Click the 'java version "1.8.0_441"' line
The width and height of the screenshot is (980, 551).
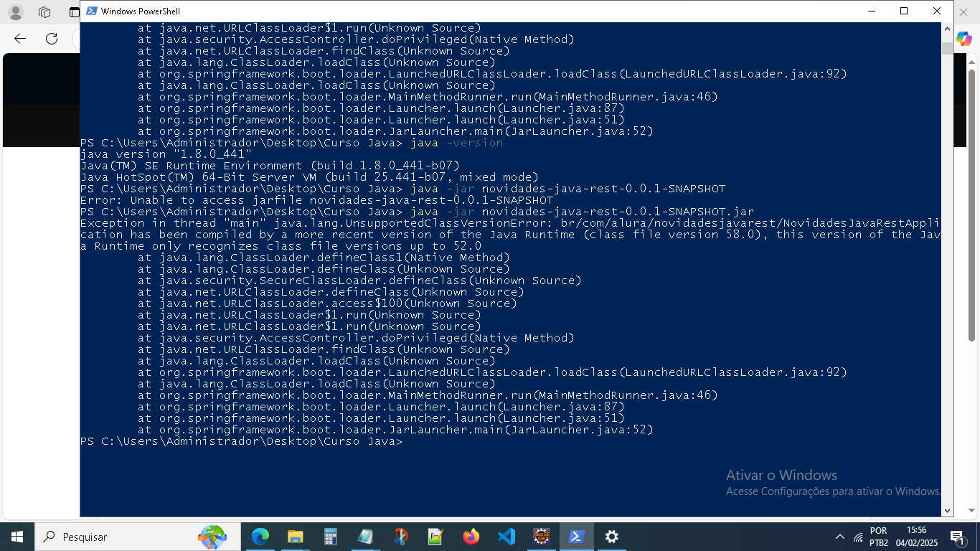coord(166,154)
